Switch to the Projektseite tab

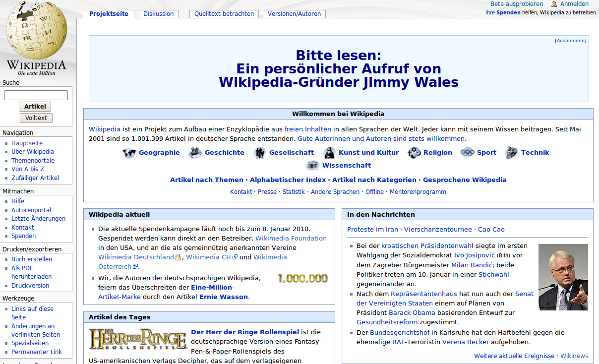(109, 14)
